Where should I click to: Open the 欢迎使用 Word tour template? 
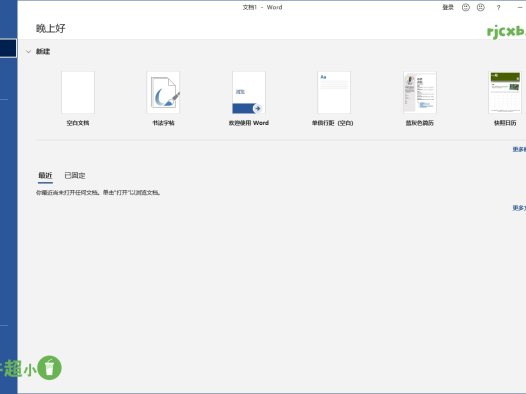(249, 93)
